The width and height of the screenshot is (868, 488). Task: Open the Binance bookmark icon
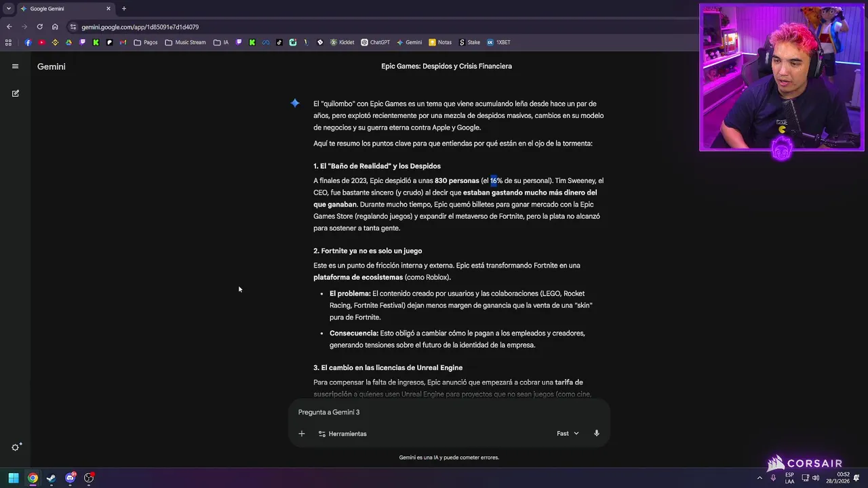55,42
